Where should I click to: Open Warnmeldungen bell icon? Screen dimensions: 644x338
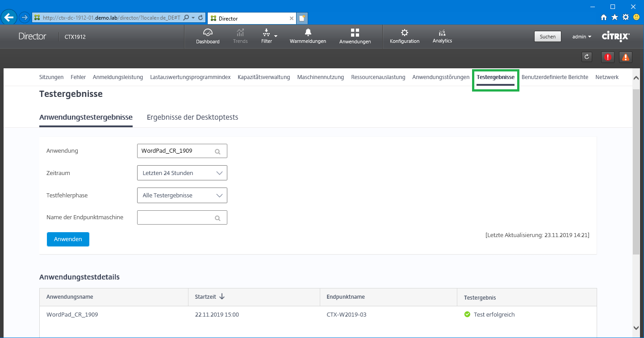click(308, 33)
